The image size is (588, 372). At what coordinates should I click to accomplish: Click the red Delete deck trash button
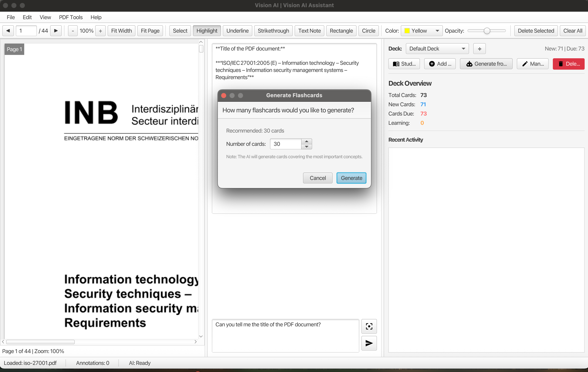(x=568, y=64)
